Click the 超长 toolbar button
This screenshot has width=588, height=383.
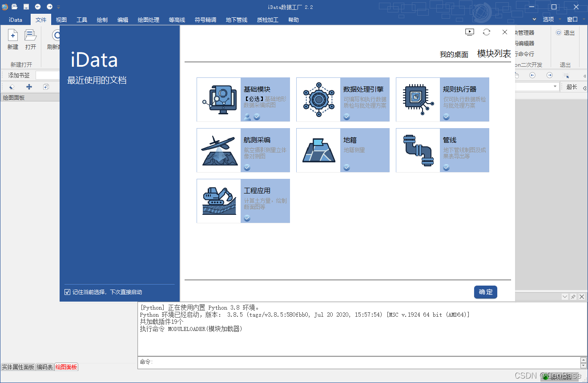pyautogui.click(x=572, y=87)
